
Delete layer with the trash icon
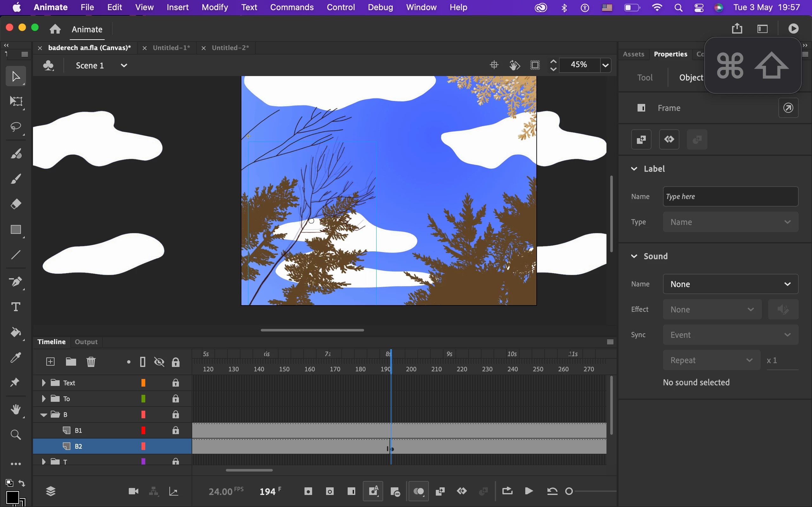91,362
